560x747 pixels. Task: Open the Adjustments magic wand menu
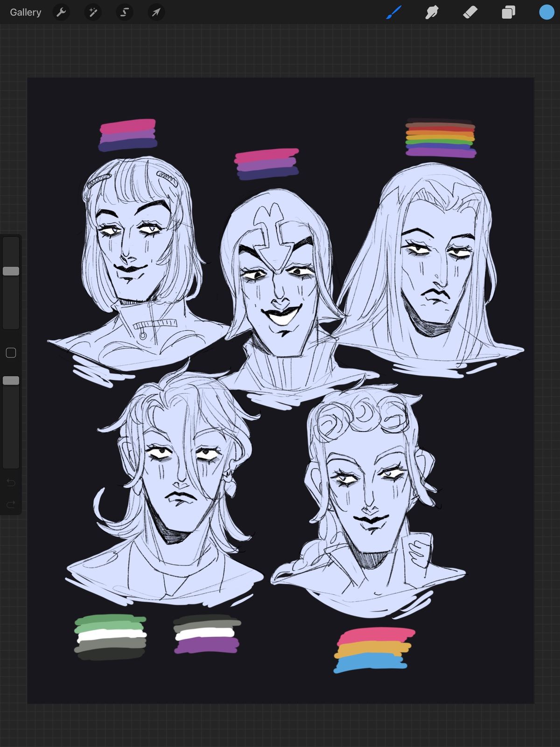[93, 13]
